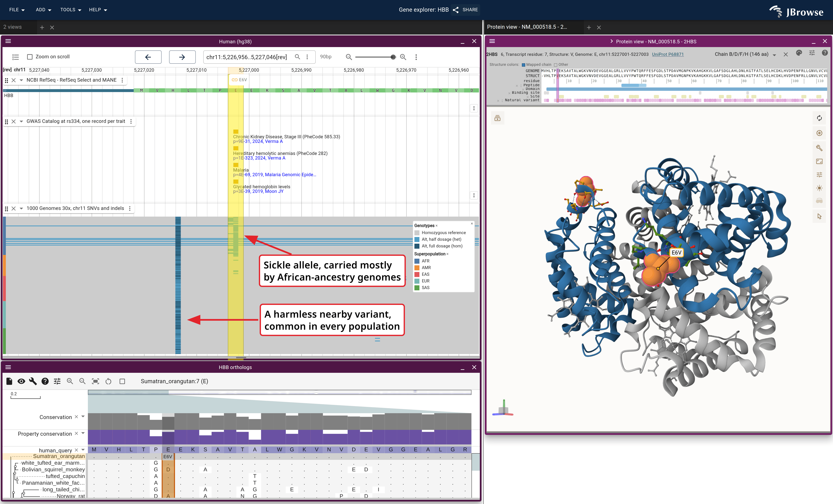Open the FILE menu

pos(17,10)
